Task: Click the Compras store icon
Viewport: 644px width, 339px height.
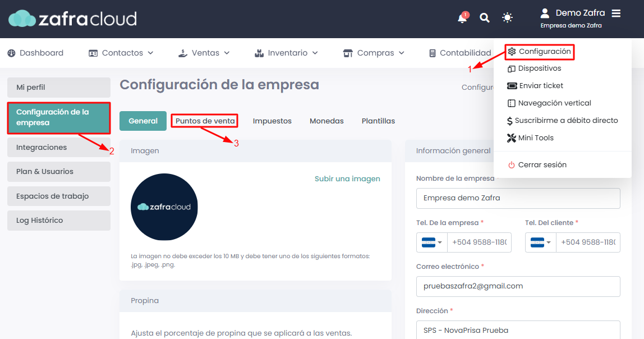Action: pos(348,53)
